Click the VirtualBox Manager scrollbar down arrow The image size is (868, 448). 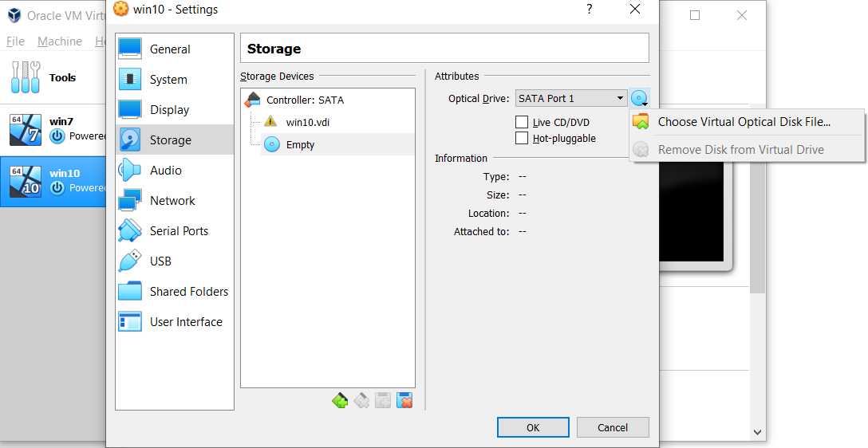pyautogui.click(x=758, y=432)
